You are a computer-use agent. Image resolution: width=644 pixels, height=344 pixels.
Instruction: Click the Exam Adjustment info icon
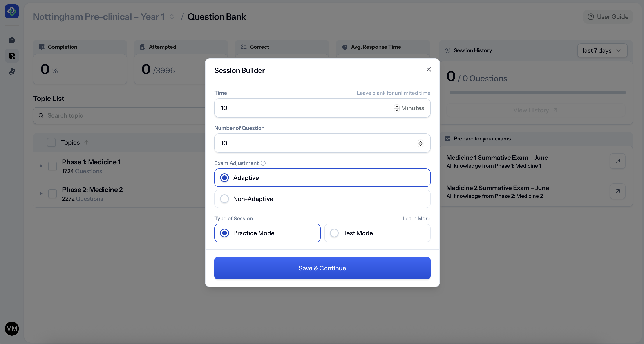(263, 163)
